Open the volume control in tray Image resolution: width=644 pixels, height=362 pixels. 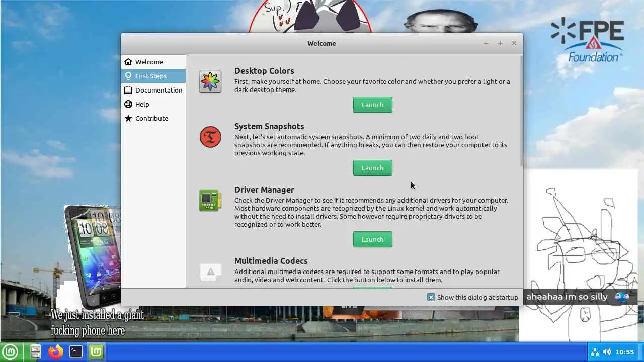pos(607,352)
